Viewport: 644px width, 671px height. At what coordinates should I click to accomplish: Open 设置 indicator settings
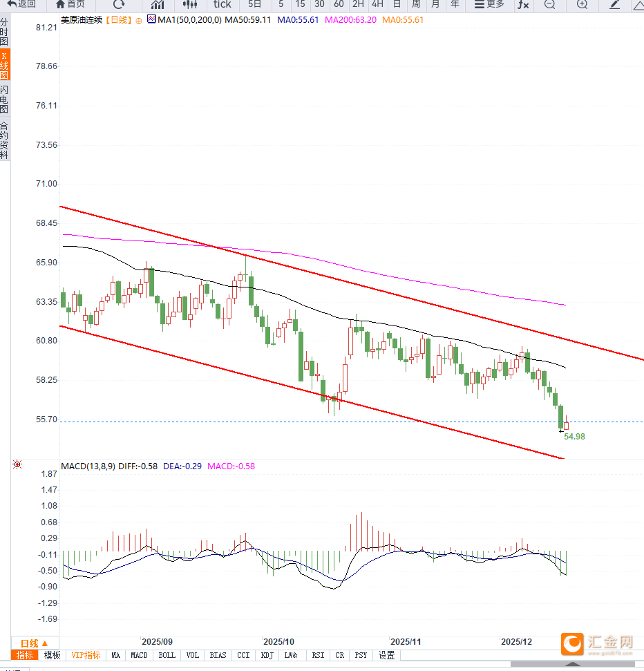coord(386,655)
